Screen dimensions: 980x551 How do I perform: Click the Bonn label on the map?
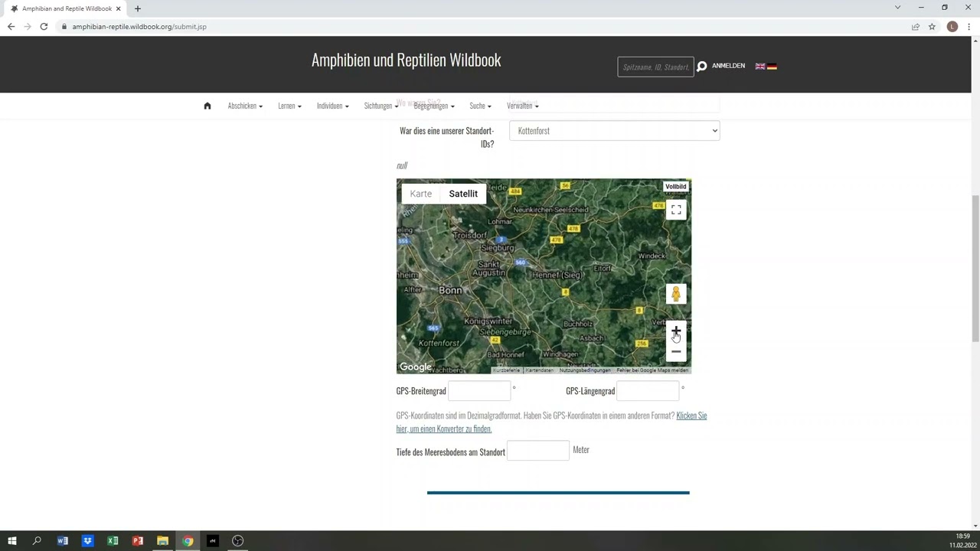[450, 290]
